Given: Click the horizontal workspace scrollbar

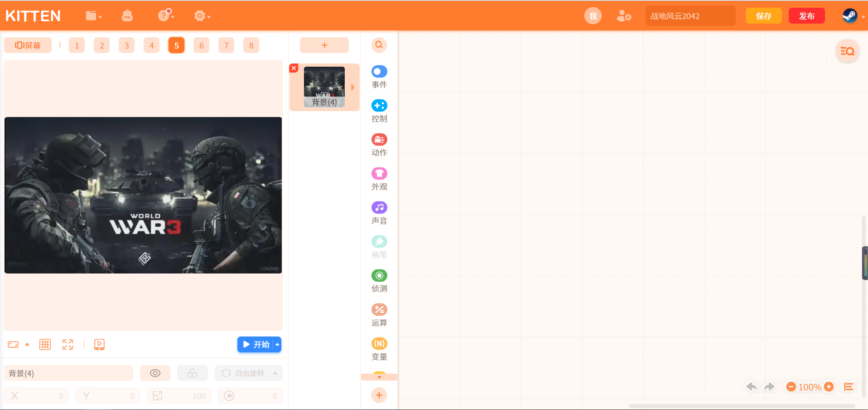Looking at the screenshot, I should coord(742,406).
